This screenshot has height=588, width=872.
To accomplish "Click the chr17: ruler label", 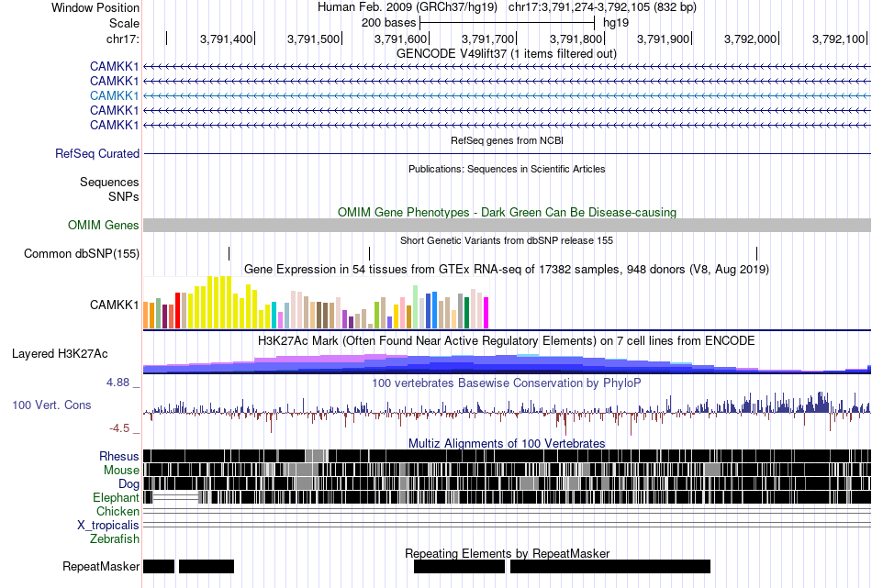I will click(x=123, y=39).
